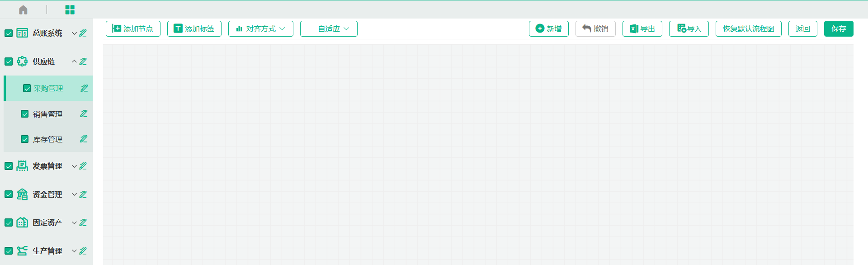Expand the 发票管理 submenu chevron
868x265 pixels.
74,166
